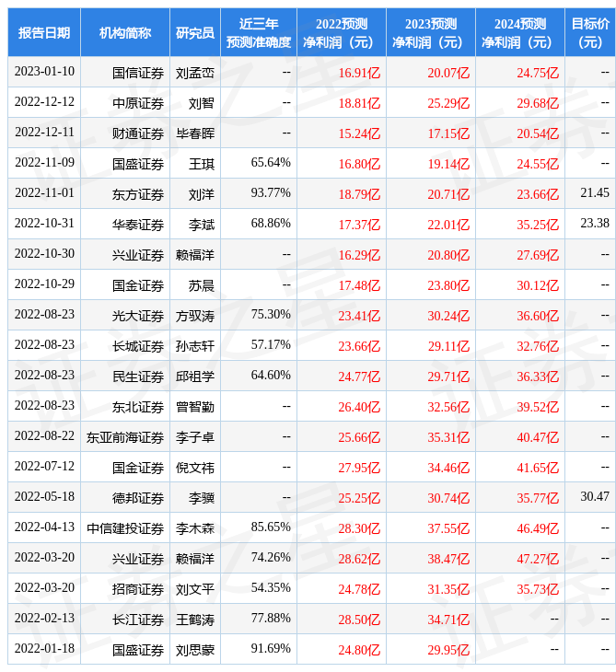Click researcher 毕春晖

tap(195, 133)
